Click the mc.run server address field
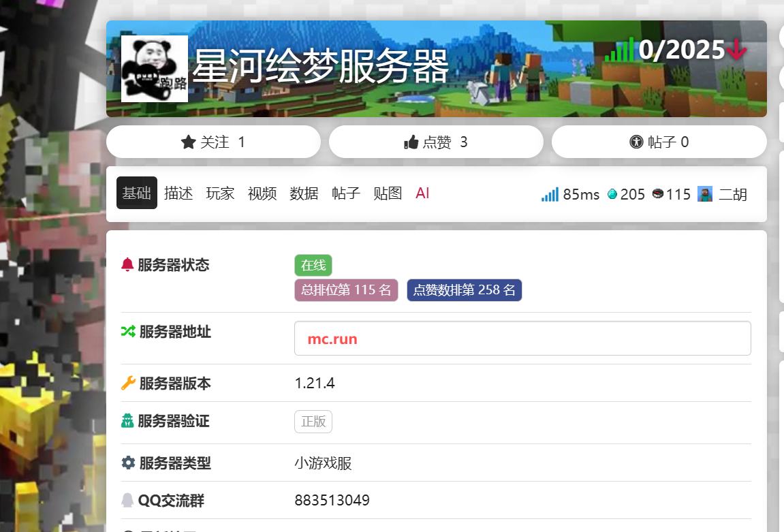 522,339
